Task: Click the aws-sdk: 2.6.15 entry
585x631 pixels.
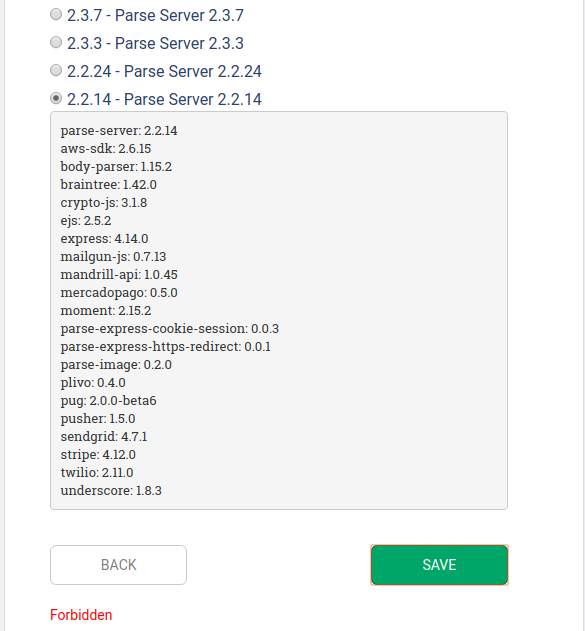Action: point(106,148)
